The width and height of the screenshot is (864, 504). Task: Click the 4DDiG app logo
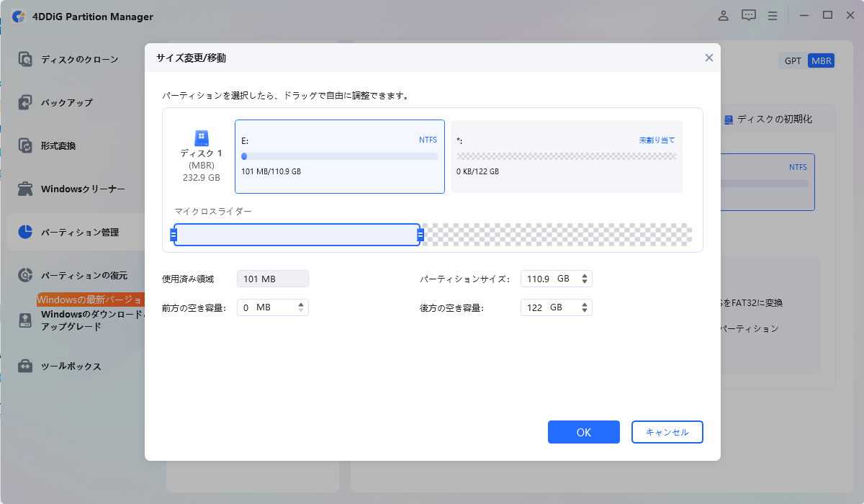[18, 16]
